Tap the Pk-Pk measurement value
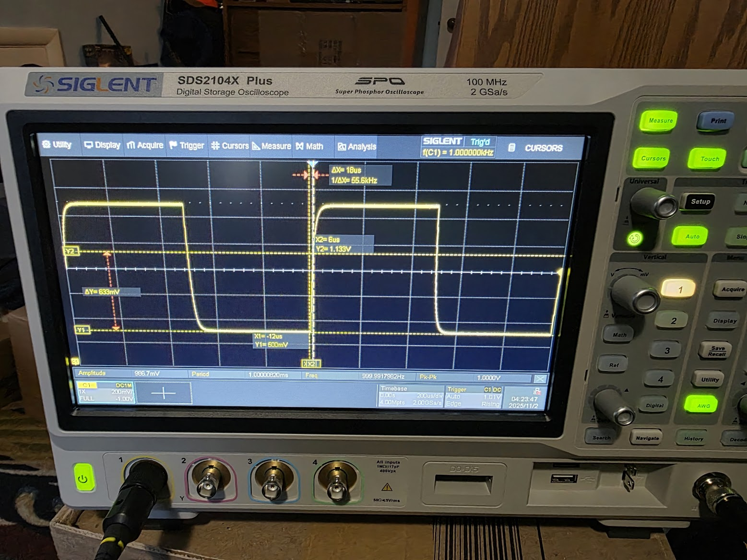The height and width of the screenshot is (560, 747). pos(488,378)
